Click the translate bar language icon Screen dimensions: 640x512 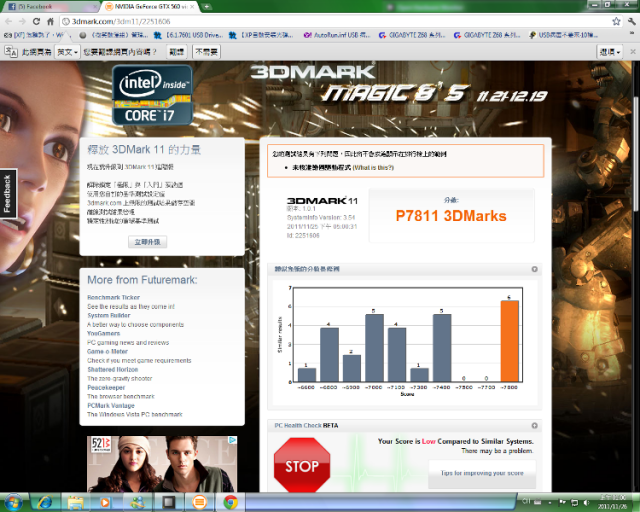point(11,52)
